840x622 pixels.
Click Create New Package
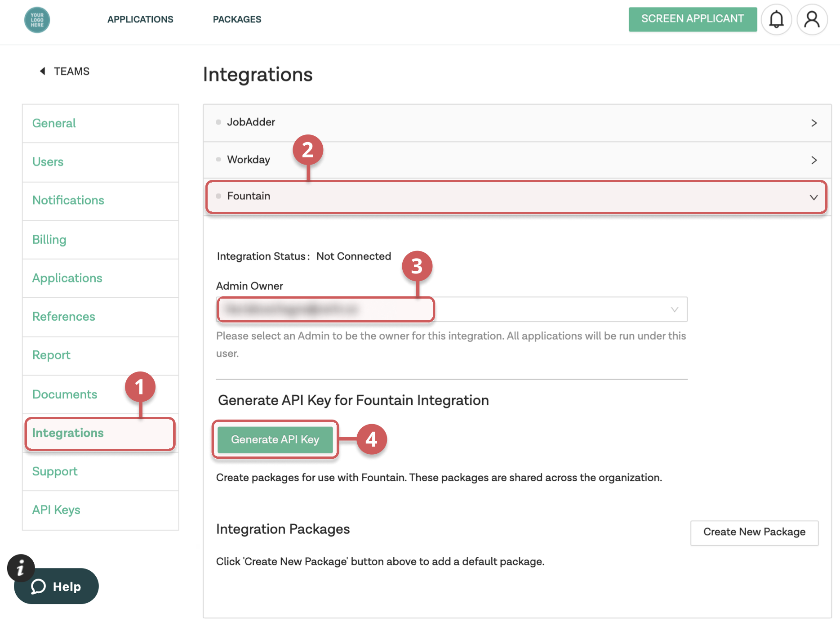click(x=754, y=532)
